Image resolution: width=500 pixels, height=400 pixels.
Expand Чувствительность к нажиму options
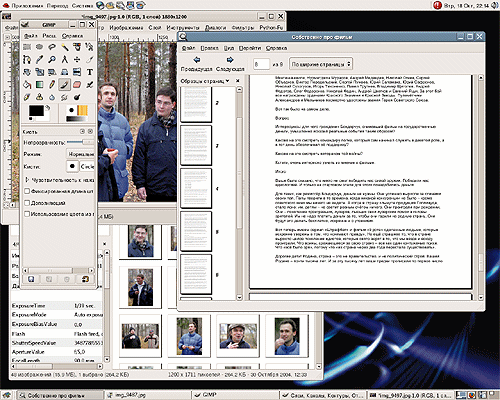pyautogui.click(x=27, y=180)
